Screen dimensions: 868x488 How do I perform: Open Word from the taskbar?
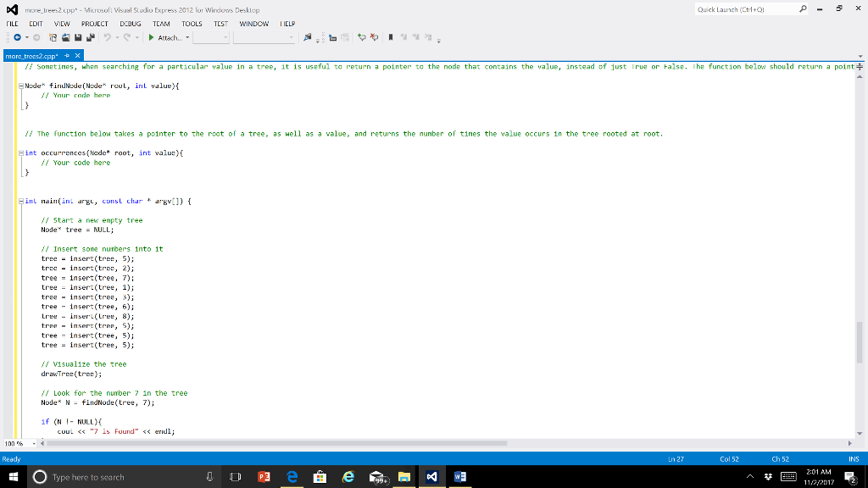point(459,476)
